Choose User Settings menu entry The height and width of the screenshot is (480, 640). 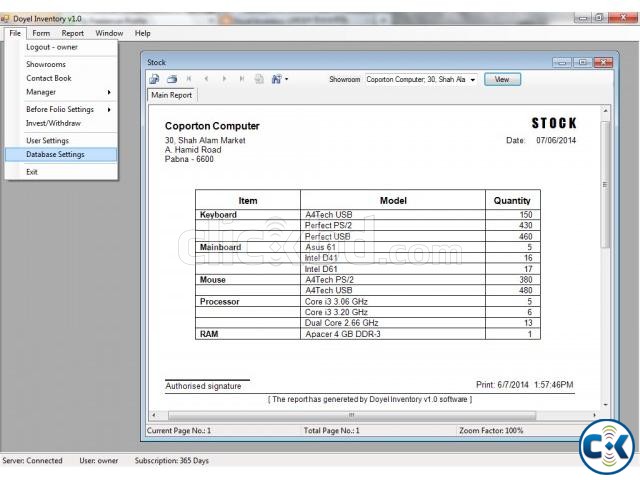[61, 140]
